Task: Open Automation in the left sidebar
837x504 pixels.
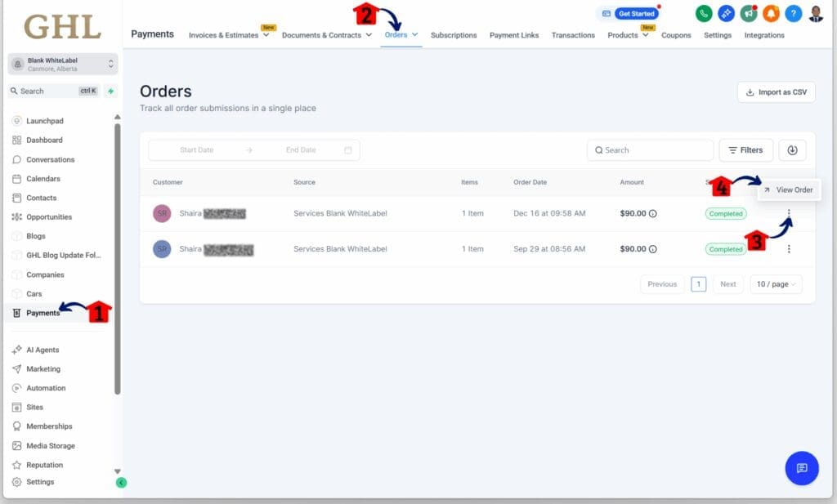Action: [46, 388]
